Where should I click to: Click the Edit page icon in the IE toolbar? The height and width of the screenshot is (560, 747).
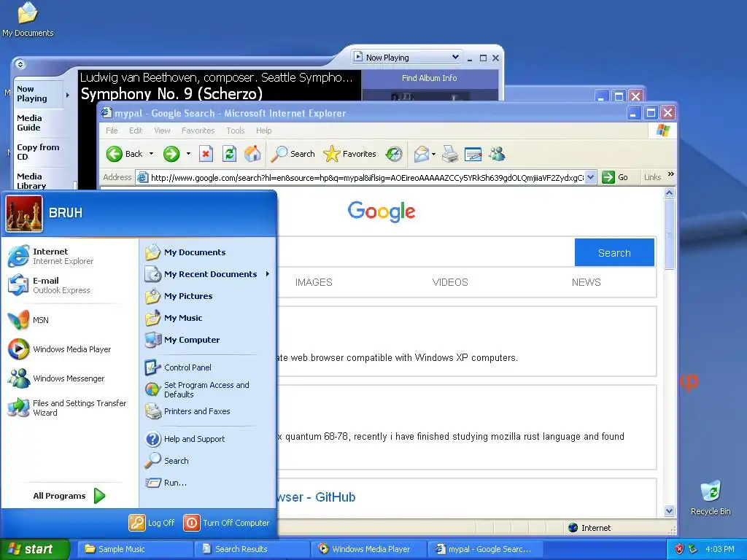[473, 154]
